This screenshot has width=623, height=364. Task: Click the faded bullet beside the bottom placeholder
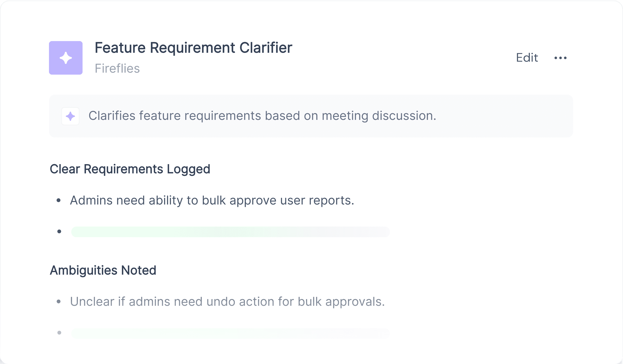(x=59, y=333)
